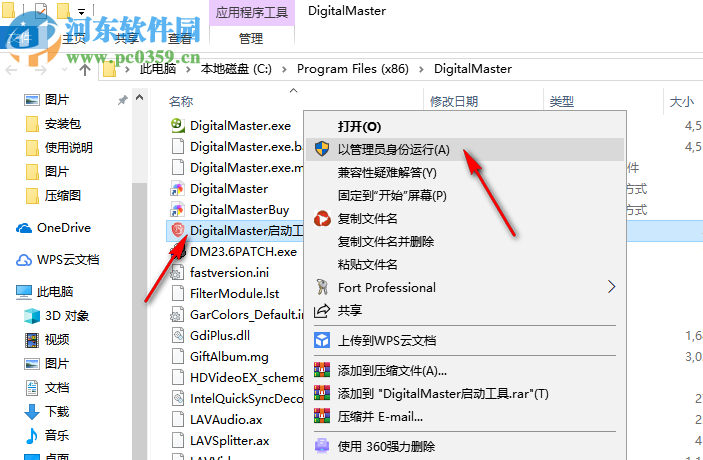Select the HDVideoEX_scheme file

pos(236,378)
